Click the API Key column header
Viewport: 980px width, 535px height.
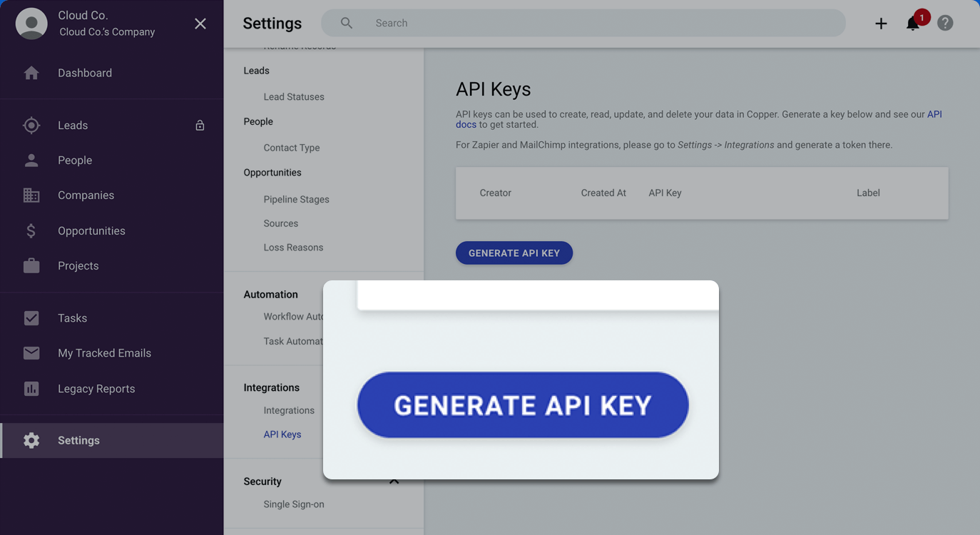point(665,193)
